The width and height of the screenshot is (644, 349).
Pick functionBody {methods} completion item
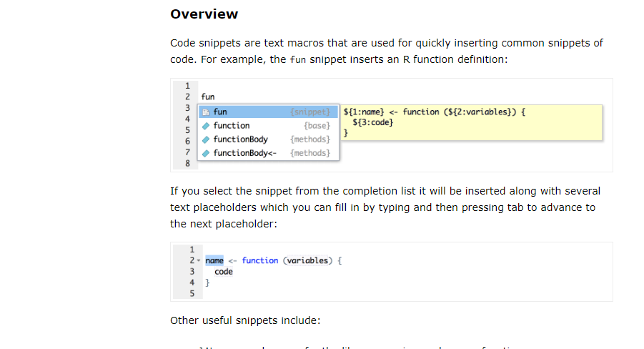(268, 139)
